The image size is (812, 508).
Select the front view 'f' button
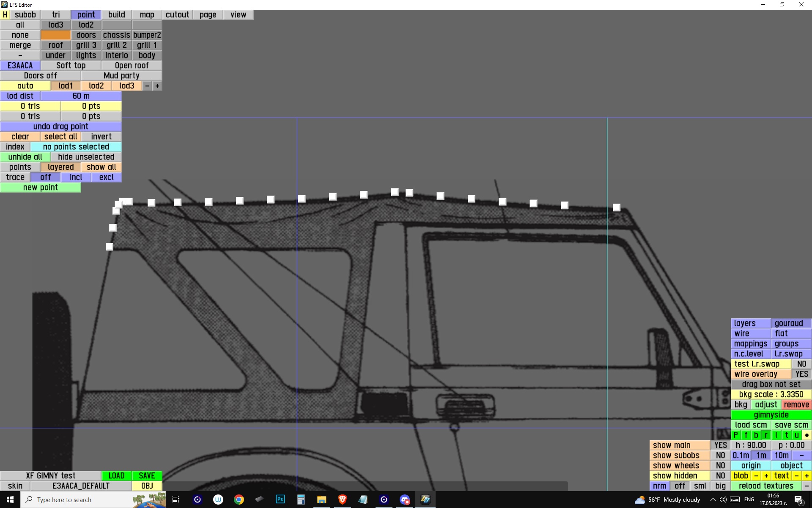click(x=746, y=435)
